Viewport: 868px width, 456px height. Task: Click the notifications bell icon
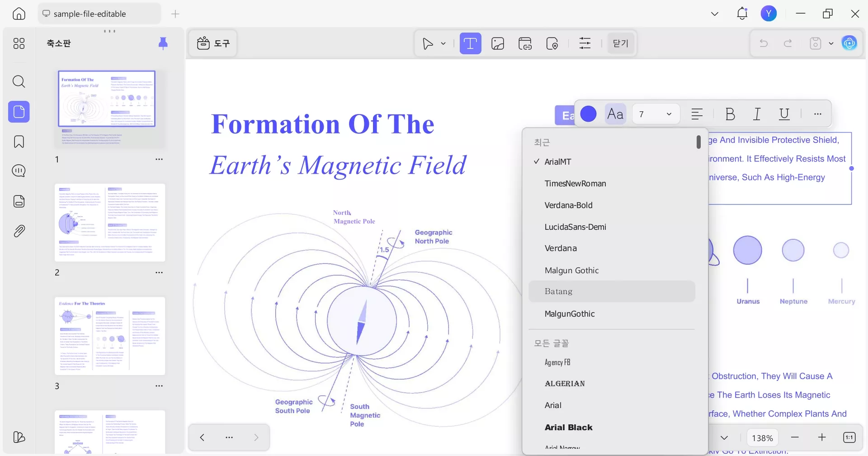[x=742, y=14]
